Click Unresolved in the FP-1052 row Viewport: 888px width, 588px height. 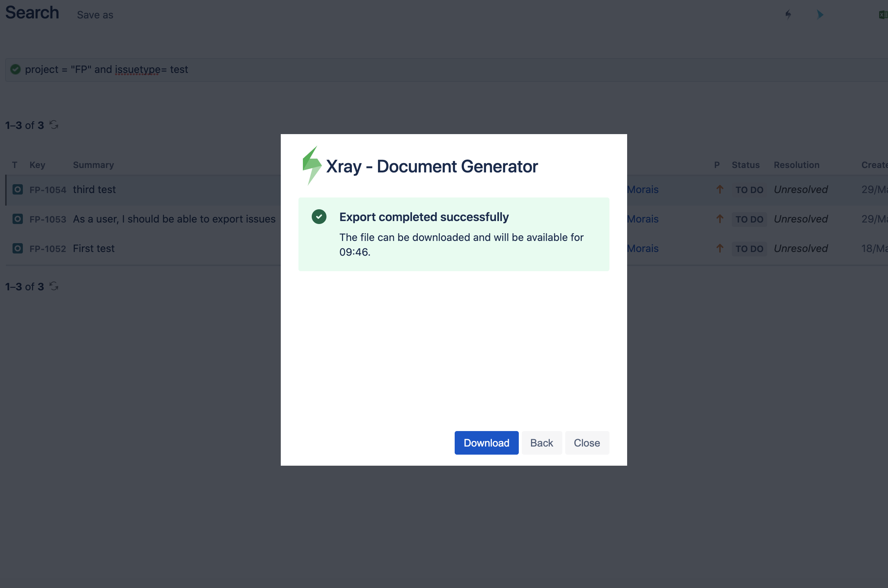[x=801, y=248]
